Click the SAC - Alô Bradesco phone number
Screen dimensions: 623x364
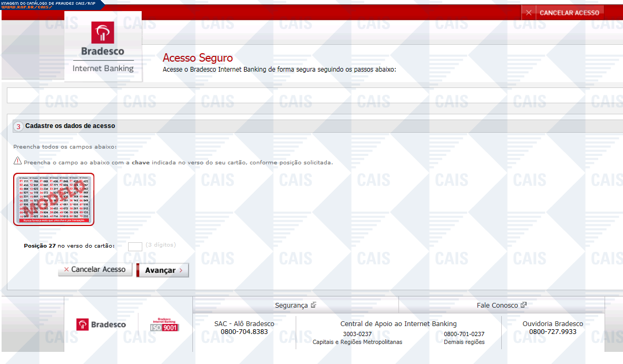pyautogui.click(x=244, y=332)
